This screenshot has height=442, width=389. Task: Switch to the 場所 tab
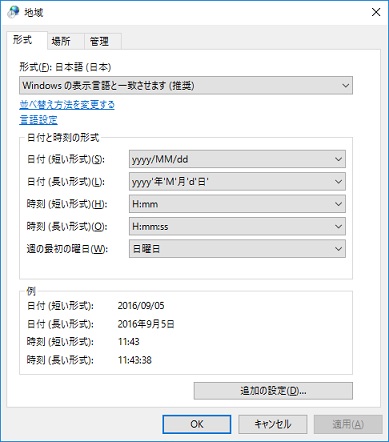click(x=61, y=41)
